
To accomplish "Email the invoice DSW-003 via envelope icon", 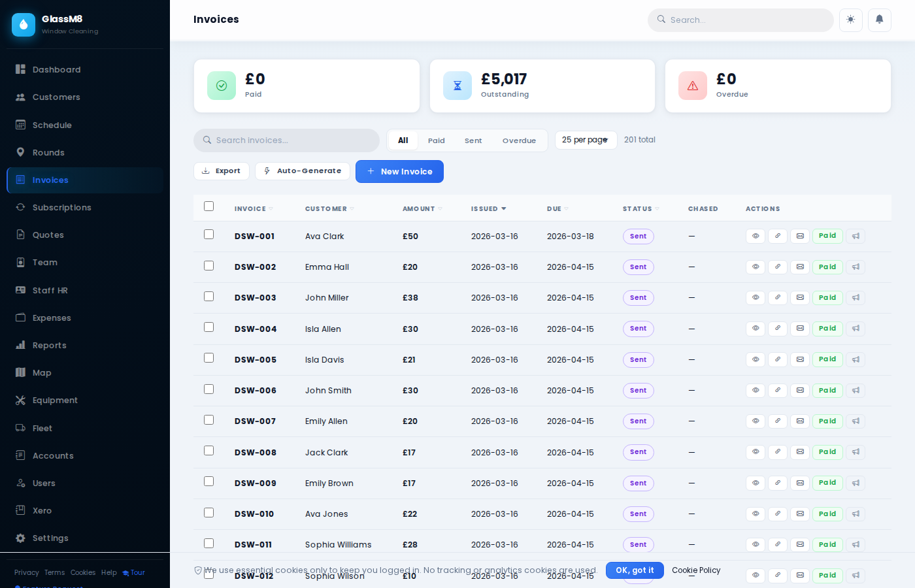I will pos(799,297).
